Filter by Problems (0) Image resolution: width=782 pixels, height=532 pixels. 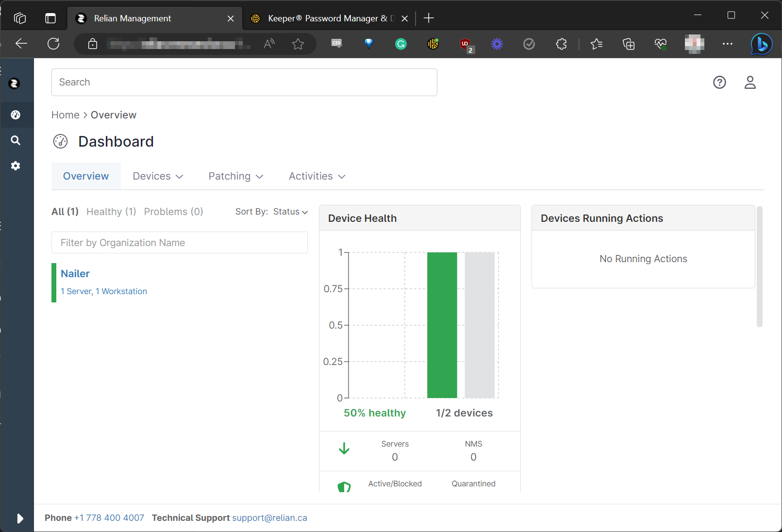point(173,212)
